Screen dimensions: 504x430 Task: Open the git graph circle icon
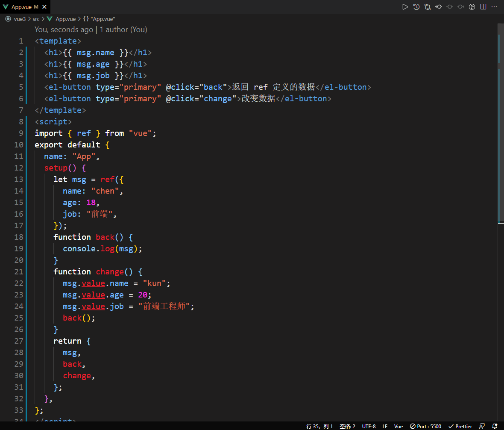point(472,7)
